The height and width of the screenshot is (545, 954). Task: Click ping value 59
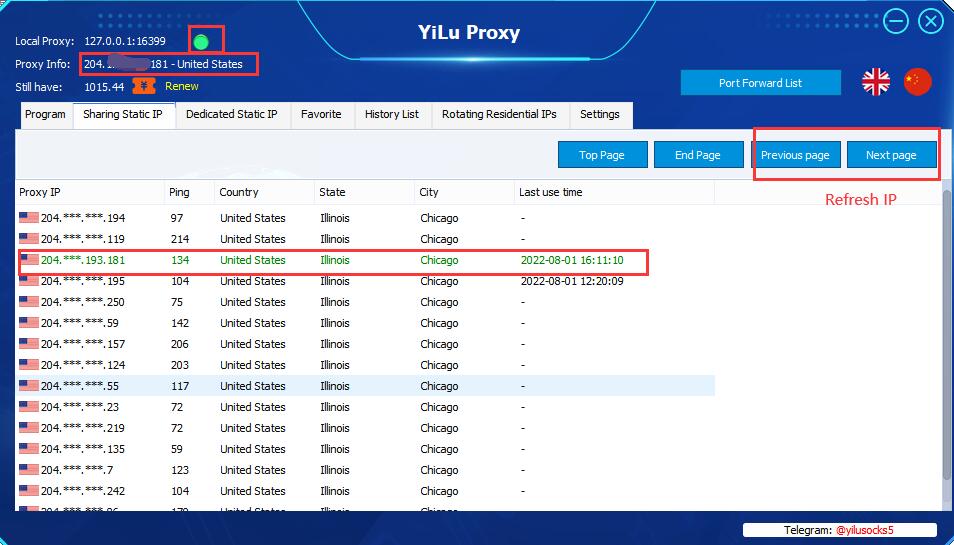click(177, 449)
